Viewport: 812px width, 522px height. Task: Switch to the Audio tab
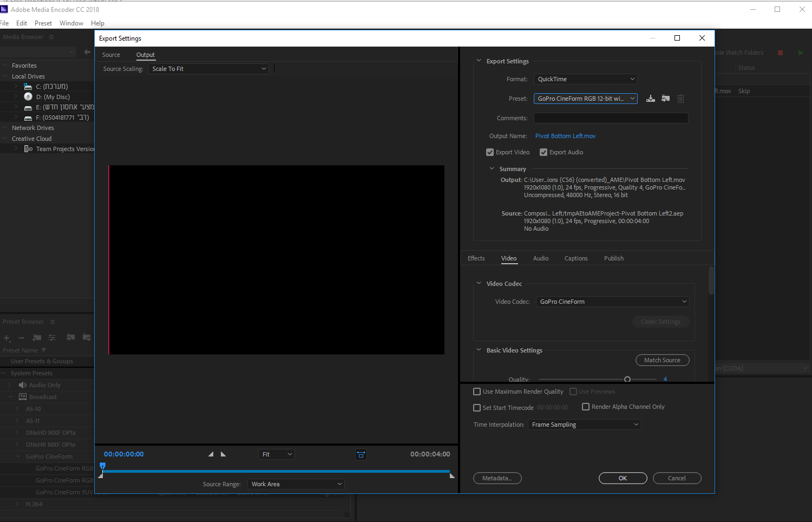click(x=541, y=258)
